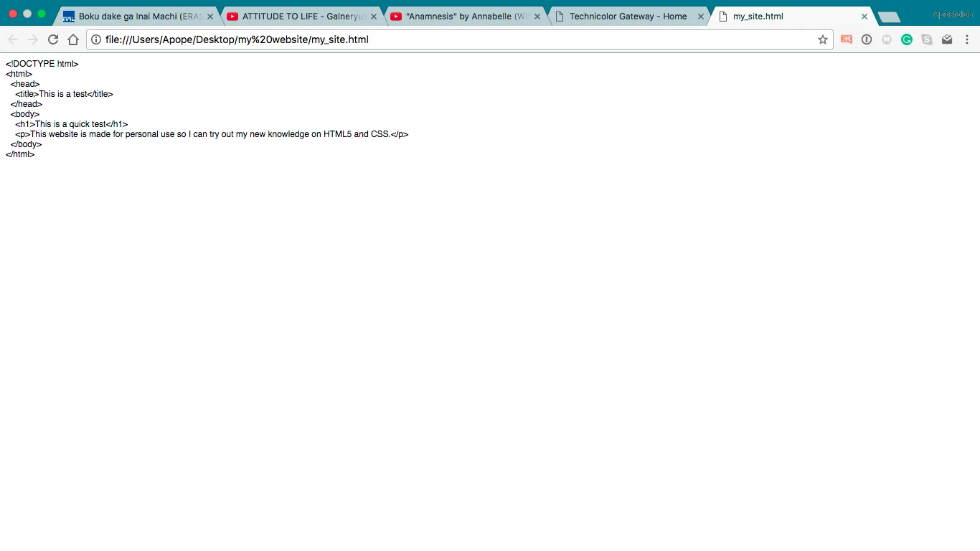
Task: Click the forward navigation arrow
Action: click(32, 39)
